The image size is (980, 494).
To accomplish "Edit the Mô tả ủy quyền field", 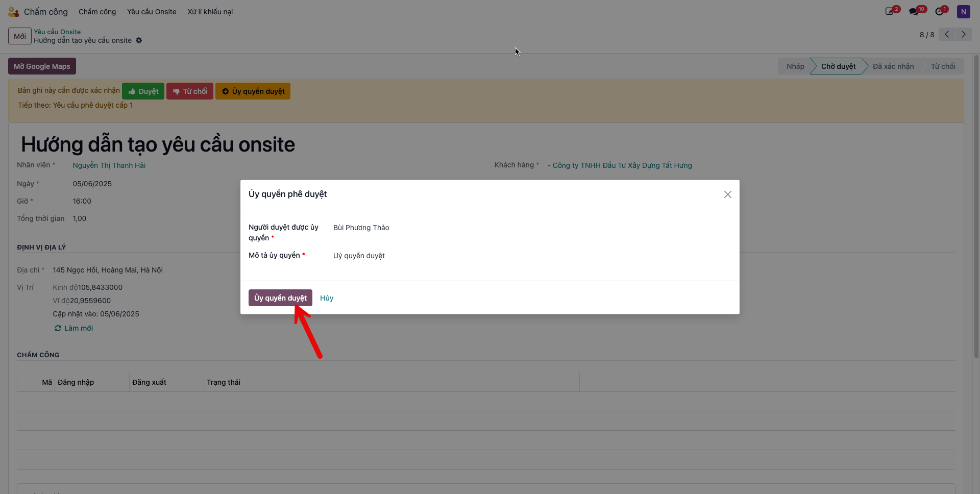I will 531,256.
